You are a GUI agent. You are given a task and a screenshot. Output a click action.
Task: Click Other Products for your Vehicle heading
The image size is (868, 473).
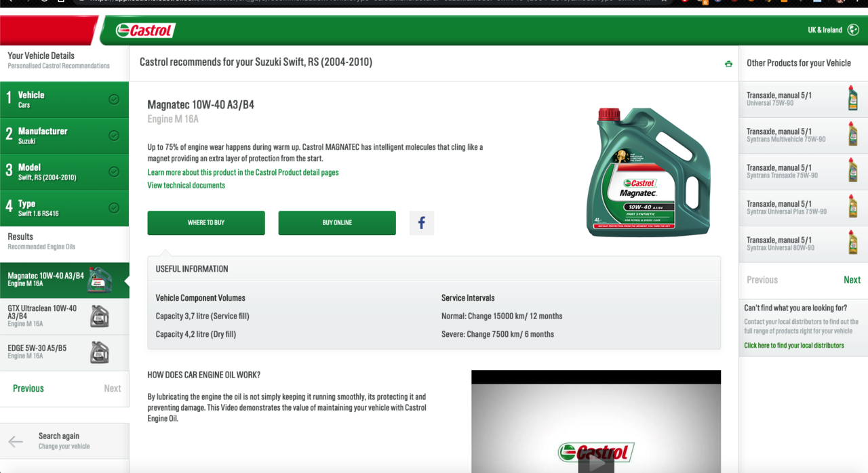pyautogui.click(x=799, y=63)
